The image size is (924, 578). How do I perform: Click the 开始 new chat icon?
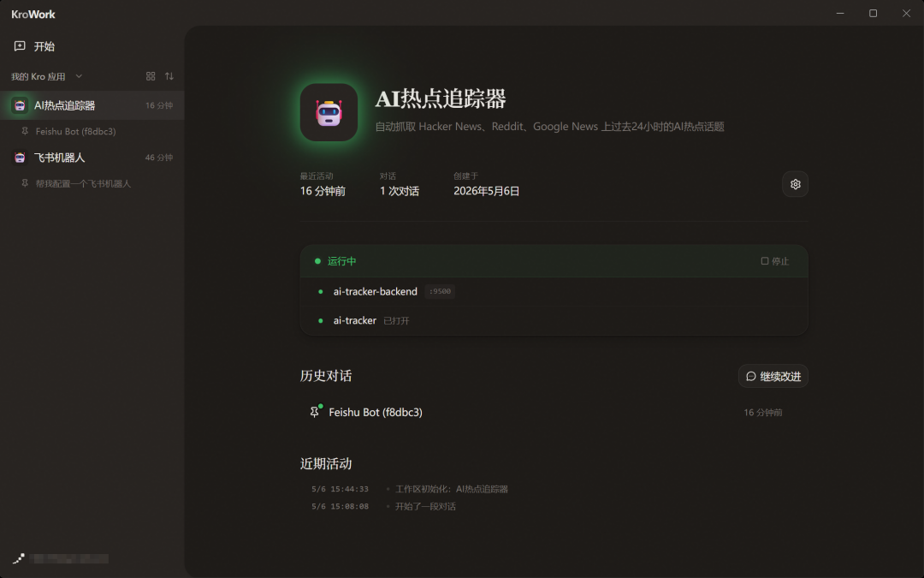20,46
